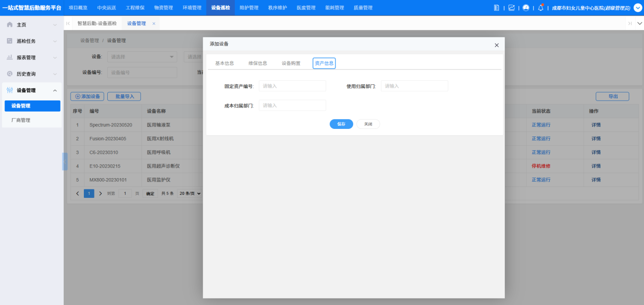Close the 添加设备 dialog with X
The width and height of the screenshot is (644, 305).
[497, 45]
